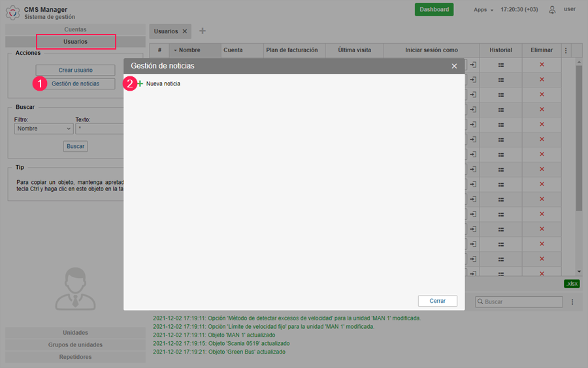Screen dimensions: 588x368
Task: Click the Última visita column header
Action: [x=354, y=50]
